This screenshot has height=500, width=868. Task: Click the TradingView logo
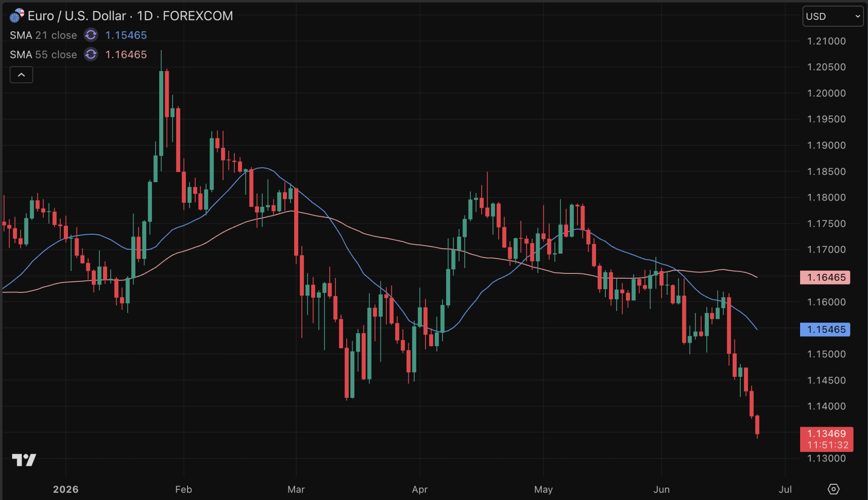click(x=24, y=460)
